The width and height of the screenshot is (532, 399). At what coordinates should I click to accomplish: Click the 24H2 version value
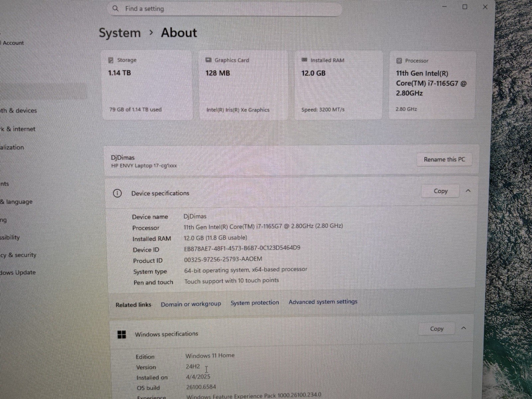[x=193, y=366]
